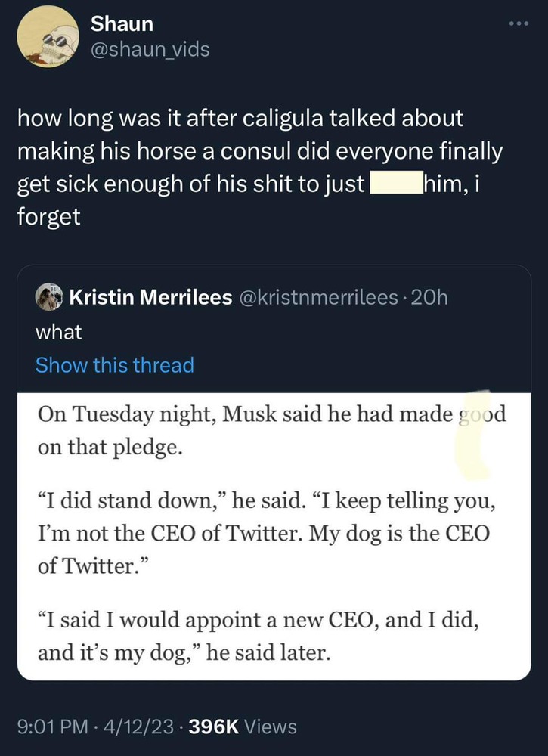This screenshot has height=756, width=548.
Task: Click the Shaun display name
Action: coord(122,24)
